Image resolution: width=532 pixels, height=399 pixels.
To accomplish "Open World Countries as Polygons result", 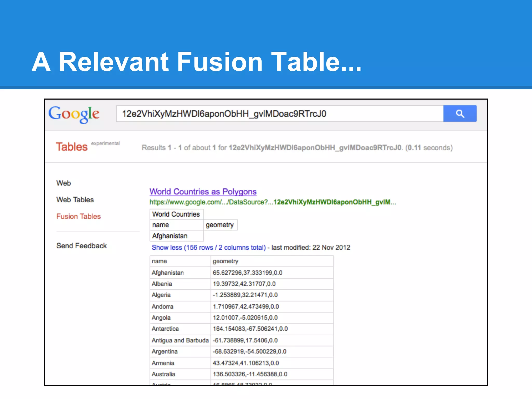I will (203, 192).
